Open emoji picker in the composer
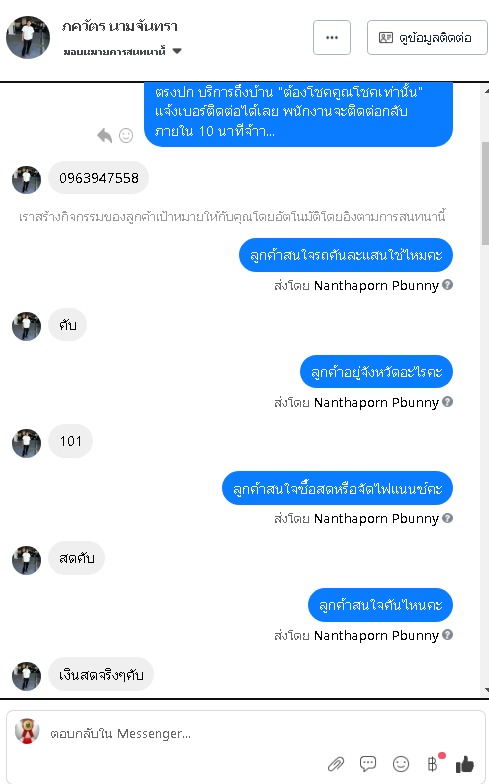489x784 pixels. [400, 764]
